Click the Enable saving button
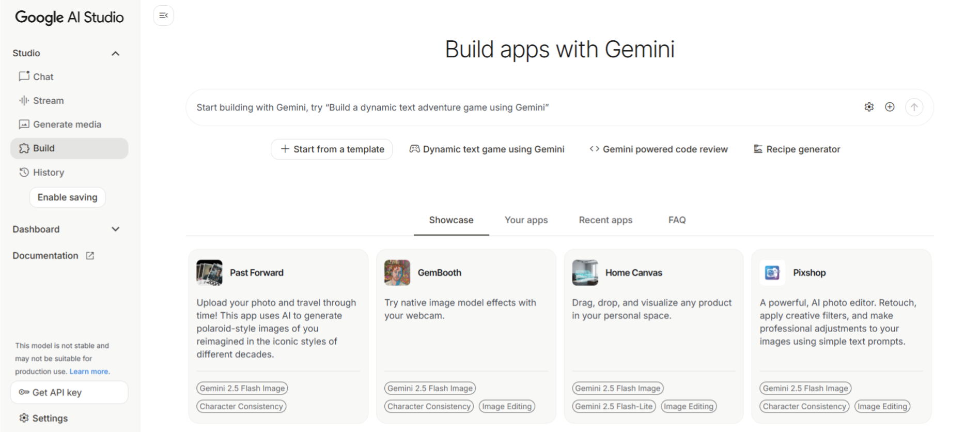Image resolution: width=980 pixels, height=432 pixels. coord(67,197)
